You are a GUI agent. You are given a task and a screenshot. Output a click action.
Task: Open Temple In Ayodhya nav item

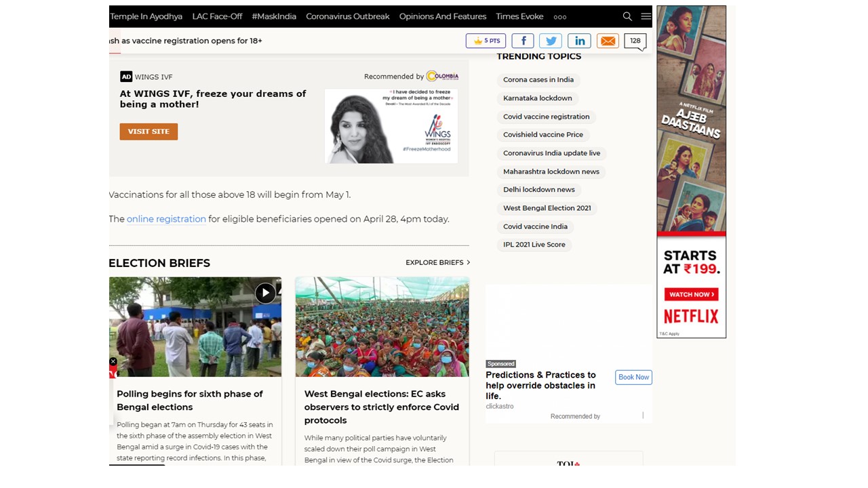[x=146, y=16]
